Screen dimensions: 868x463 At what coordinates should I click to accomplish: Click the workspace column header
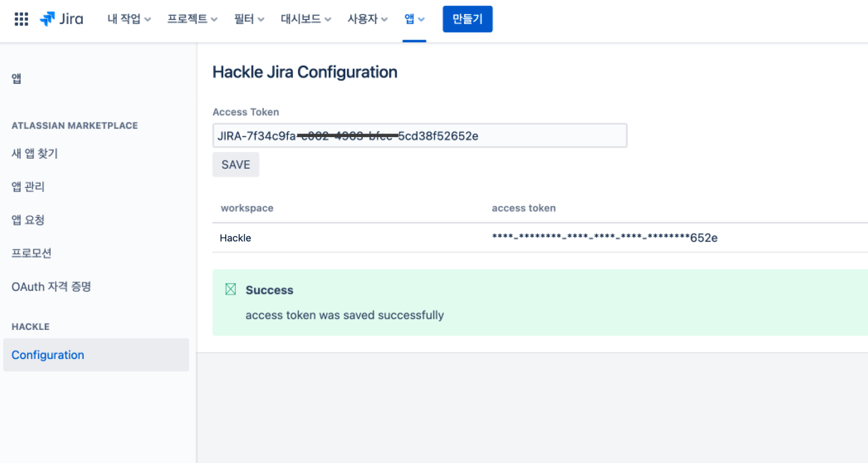tap(247, 208)
